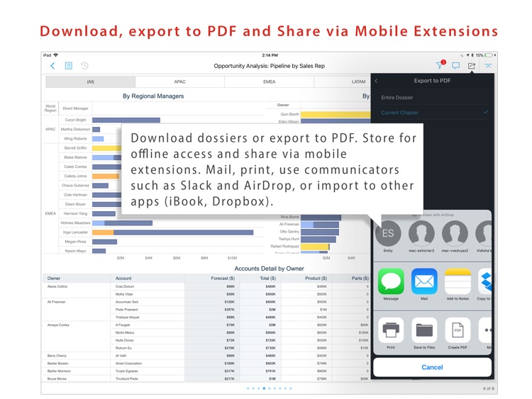
Task: Choose the Create PDF action
Action: click(x=458, y=333)
